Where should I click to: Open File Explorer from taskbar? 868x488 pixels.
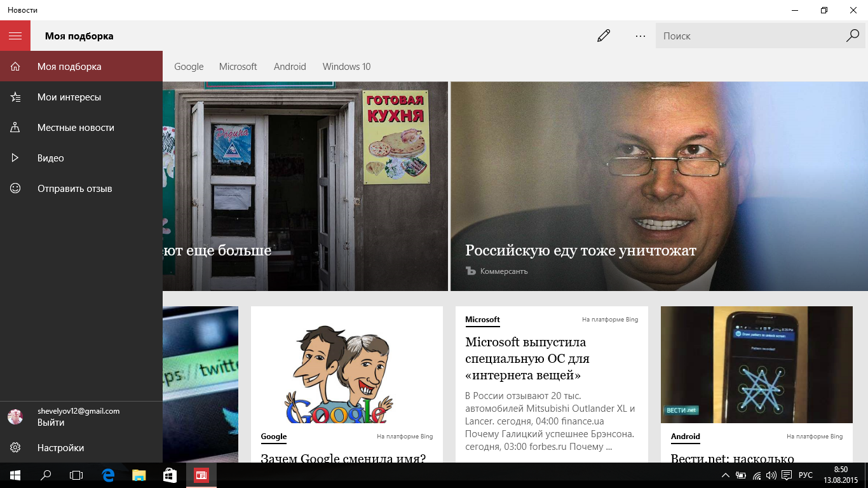(x=139, y=475)
